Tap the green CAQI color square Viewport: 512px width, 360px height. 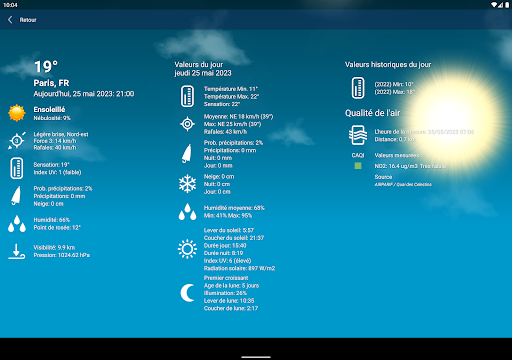(x=358, y=166)
